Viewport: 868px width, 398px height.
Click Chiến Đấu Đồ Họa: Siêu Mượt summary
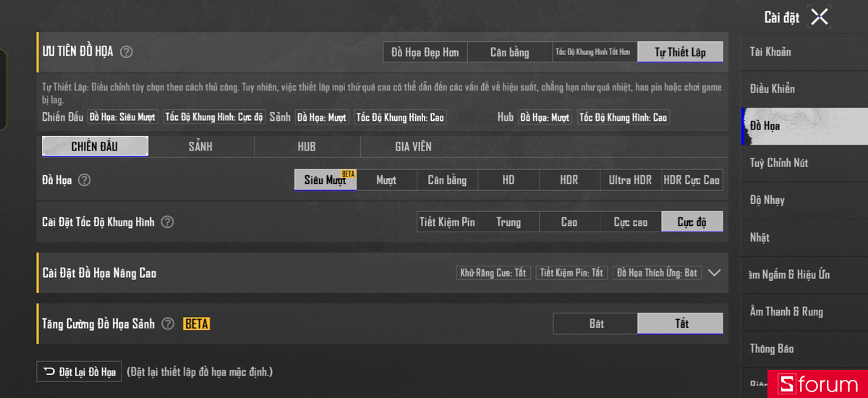tap(122, 117)
